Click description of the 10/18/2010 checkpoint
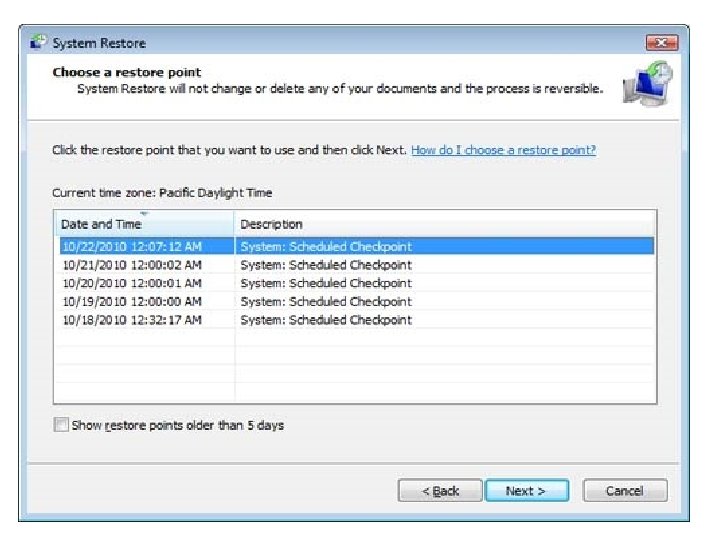The image size is (720, 540). click(326, 320)
